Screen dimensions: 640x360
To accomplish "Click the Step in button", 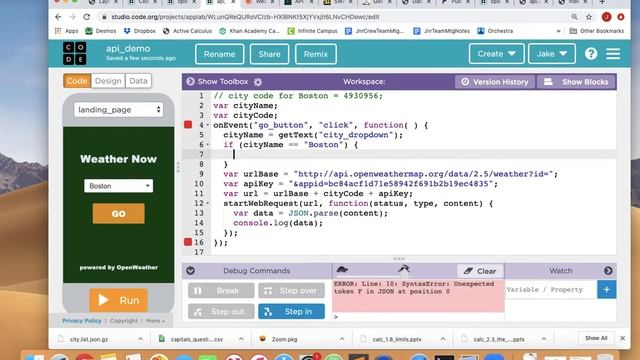I will click(291, 311).
